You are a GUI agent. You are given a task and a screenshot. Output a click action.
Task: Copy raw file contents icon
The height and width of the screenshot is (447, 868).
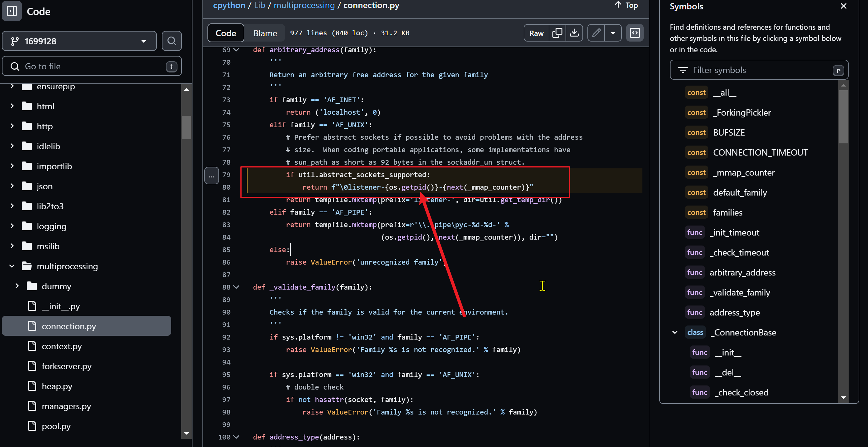(557, 33)
